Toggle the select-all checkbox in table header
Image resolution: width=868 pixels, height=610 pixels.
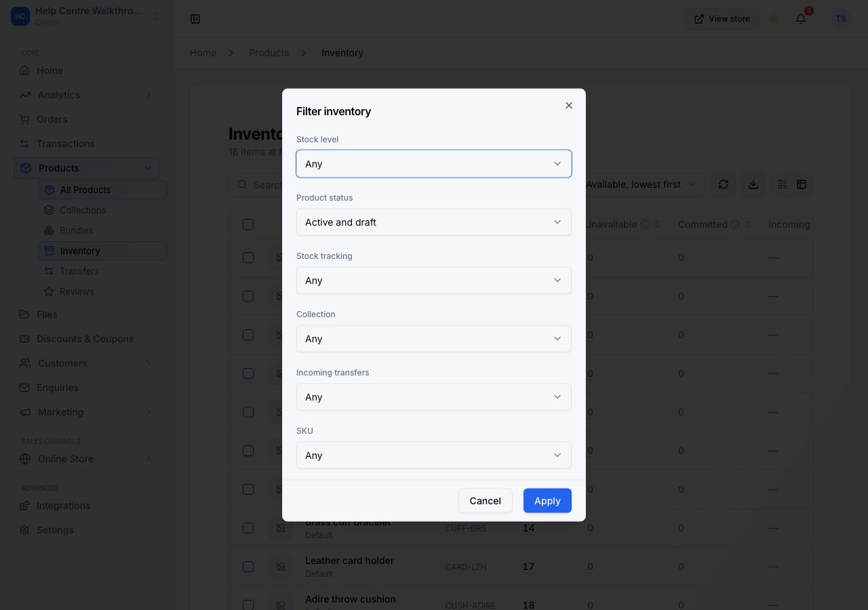pos(248,224)
